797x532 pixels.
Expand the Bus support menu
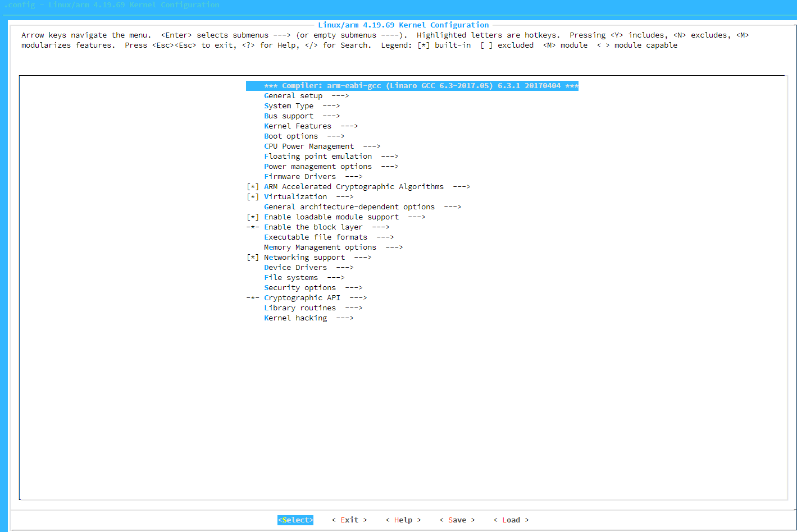(288, 116)
